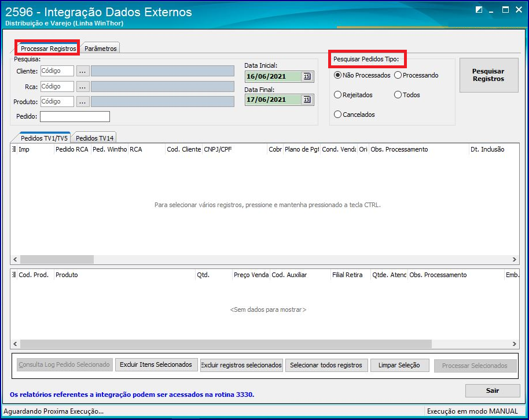Sort by Qtde. Atend column header
This screenshot has height=420, width=529.
click(x=390, y=275)
